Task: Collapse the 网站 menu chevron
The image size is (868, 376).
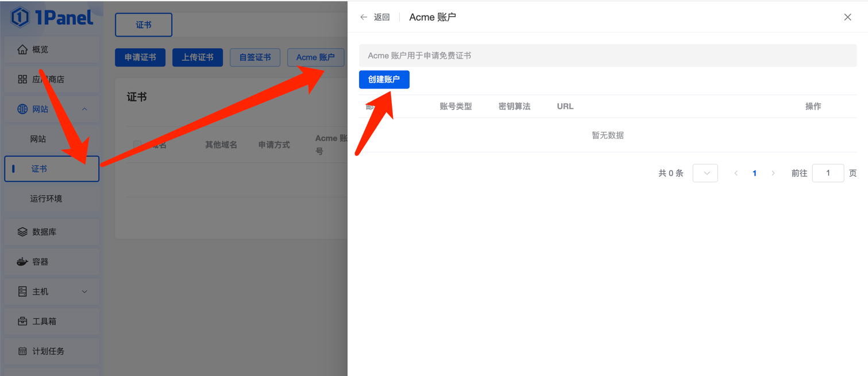Action: pyautogui.click(x=84, y=109)
